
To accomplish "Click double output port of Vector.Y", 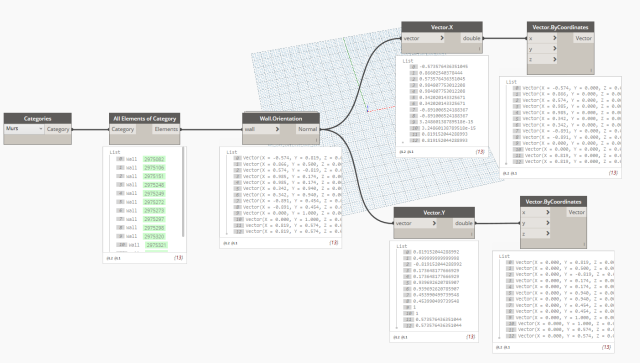I will [x=464, y=223].
